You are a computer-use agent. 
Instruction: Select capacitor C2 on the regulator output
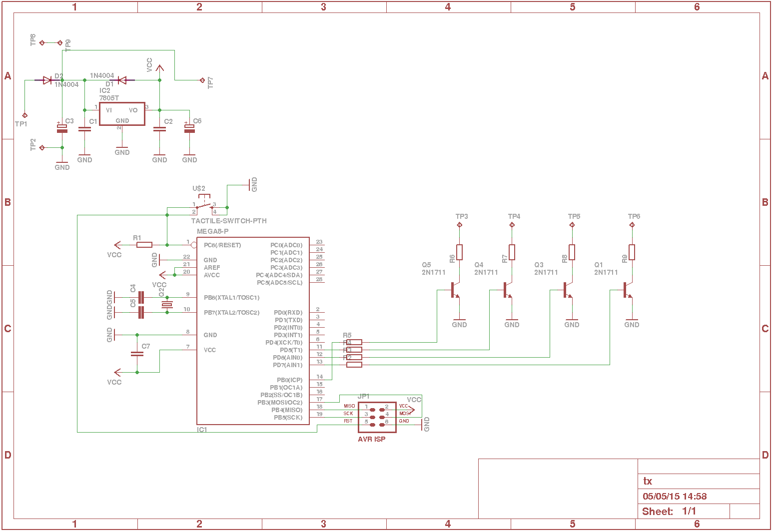tap(159, 129)
